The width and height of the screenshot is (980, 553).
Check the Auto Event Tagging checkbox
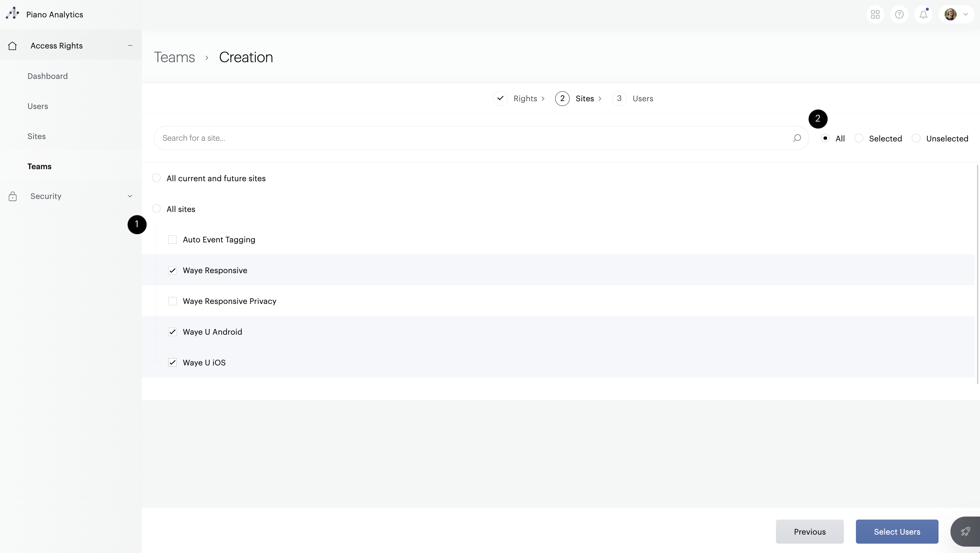[x=172, y=240]
